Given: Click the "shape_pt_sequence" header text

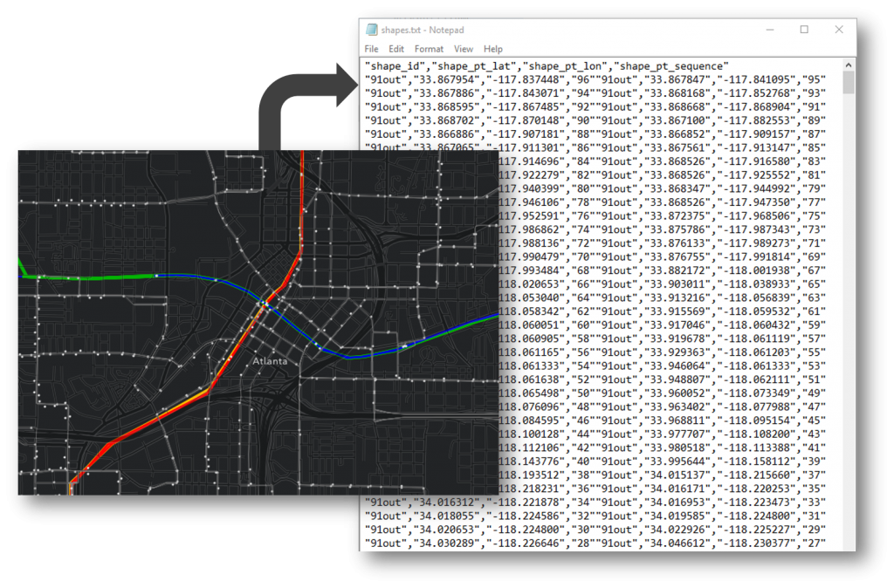Looking at the screenshot, I should tap(671, 66).
